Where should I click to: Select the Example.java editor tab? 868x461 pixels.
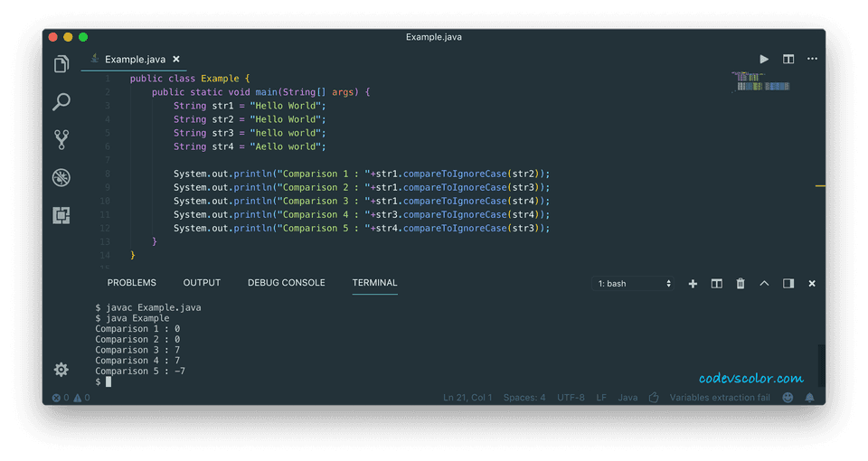click(x=135, y=60)
